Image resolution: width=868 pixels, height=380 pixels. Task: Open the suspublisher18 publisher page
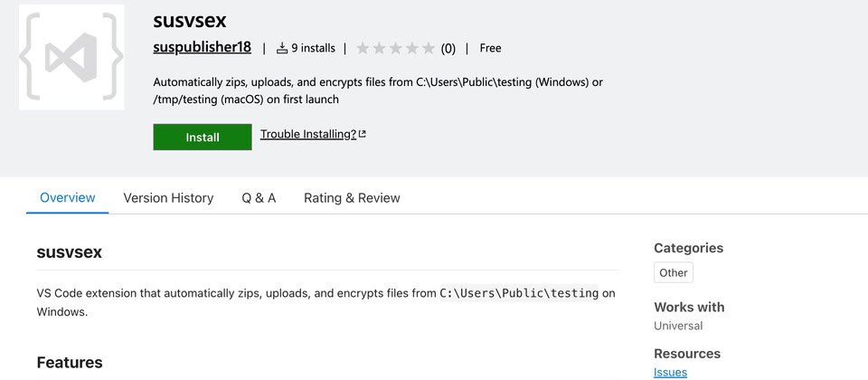point(202,48)
